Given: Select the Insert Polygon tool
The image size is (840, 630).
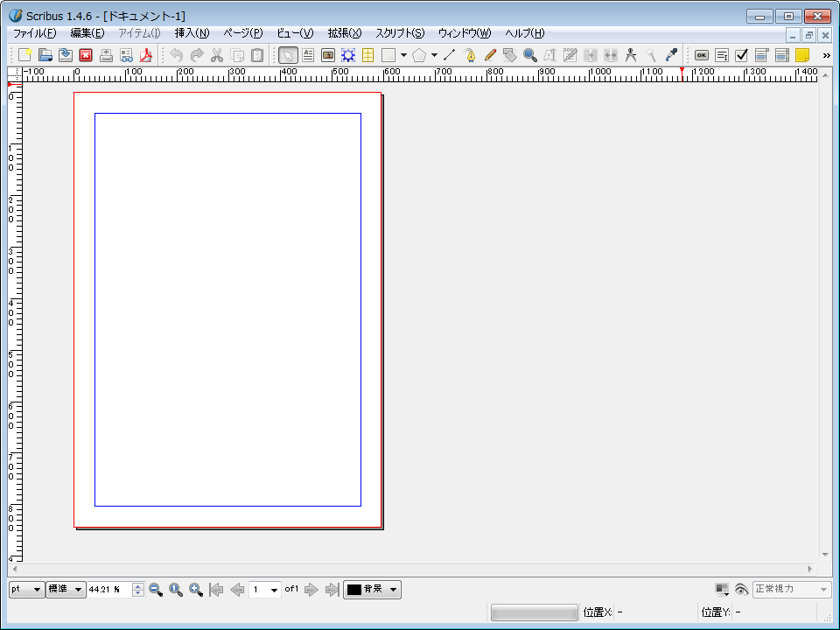Looking at the screenshot, I should [419, 55].
